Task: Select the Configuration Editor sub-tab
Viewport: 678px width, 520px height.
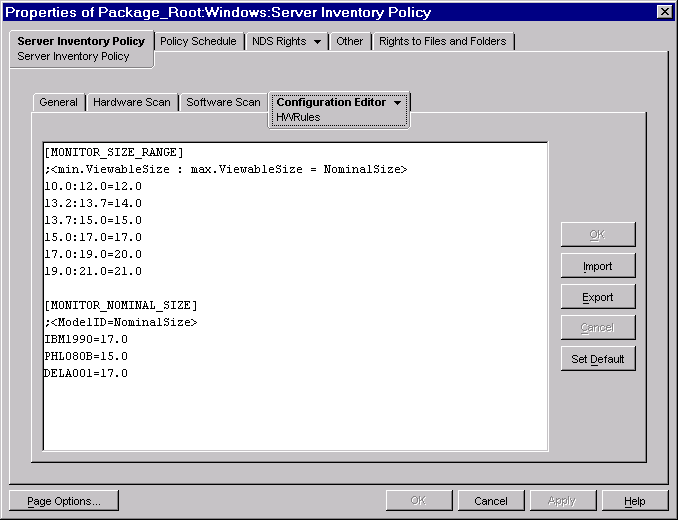Action: 339,109
